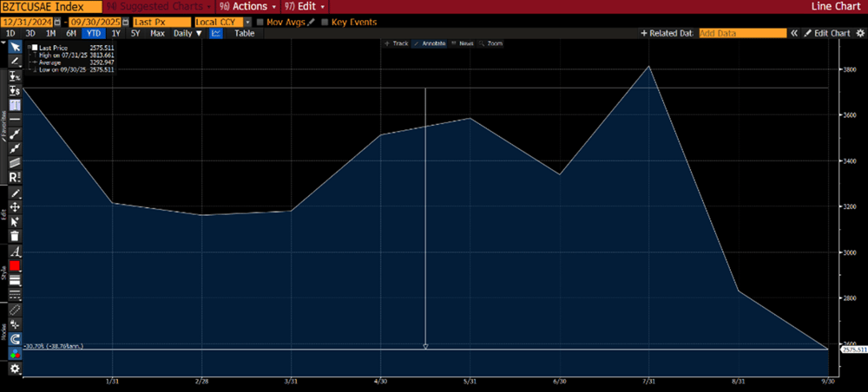This screenshot has height=392, width=868.
Task: Open the Actions dropdown menu
Action: pyautogui.click(x=248, y=6)
